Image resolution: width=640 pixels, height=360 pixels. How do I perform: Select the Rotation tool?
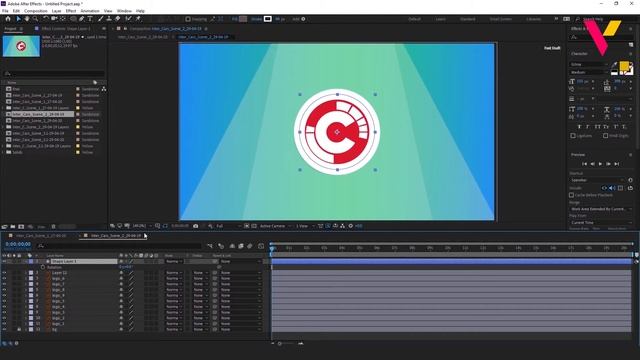click(x=46, y=19)
